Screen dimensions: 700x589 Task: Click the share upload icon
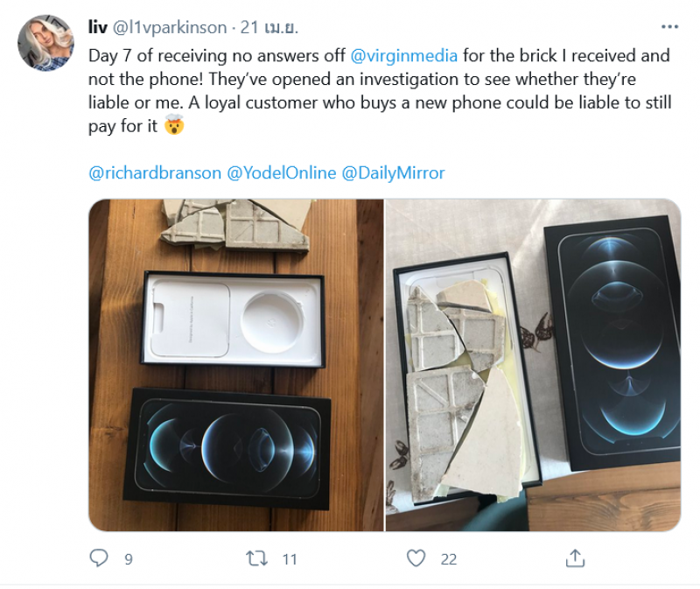point(575,557)
